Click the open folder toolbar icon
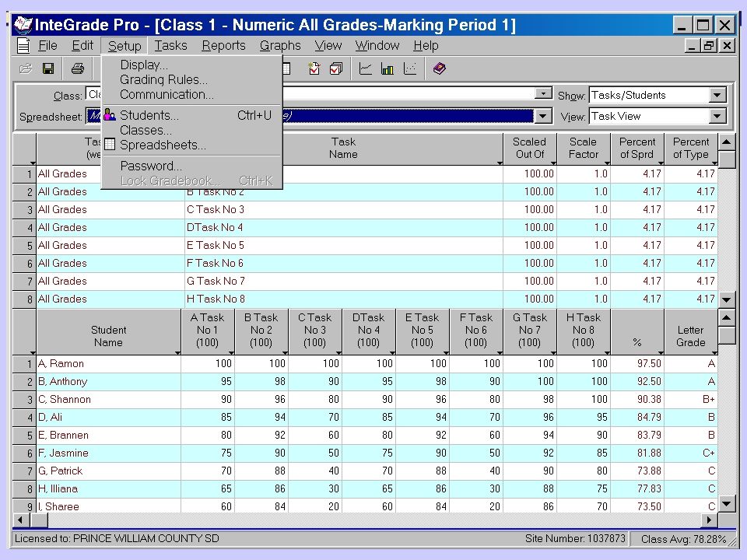Screen dimensions: 747x560 (x=26, y=68)
